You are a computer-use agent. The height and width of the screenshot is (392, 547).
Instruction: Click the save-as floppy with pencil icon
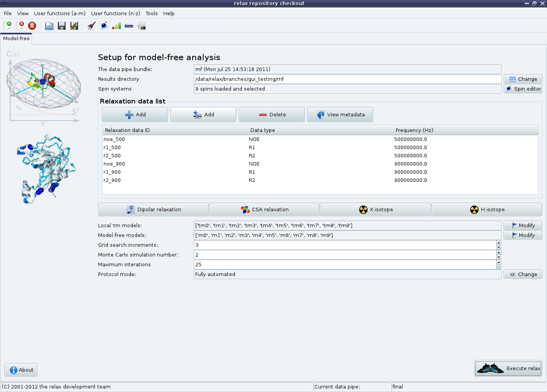(74, 26)
